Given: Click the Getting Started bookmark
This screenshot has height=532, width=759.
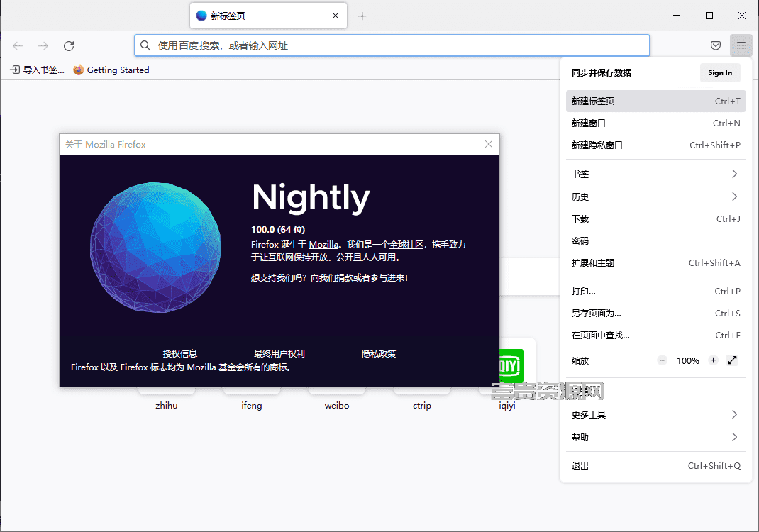Looking at the screenshot, I should [x=111, y=70].
